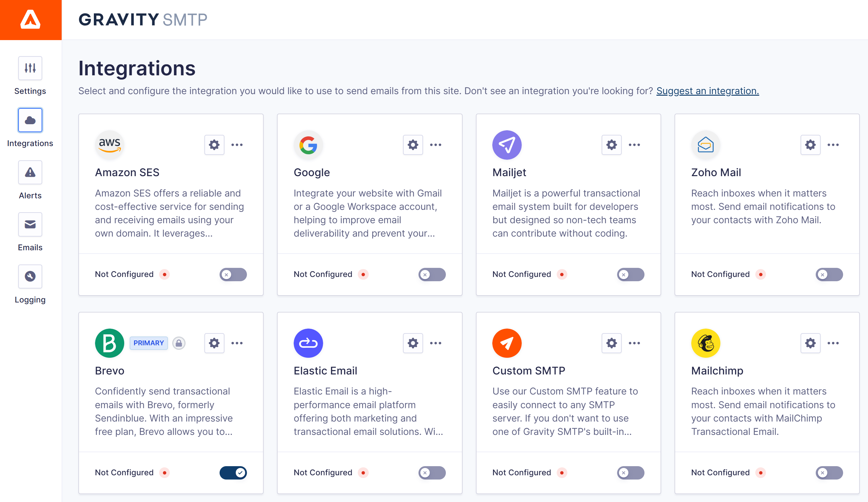Click the GRAVITY SMTP header title
Screen dimensions: 868x502
point(143,20)
